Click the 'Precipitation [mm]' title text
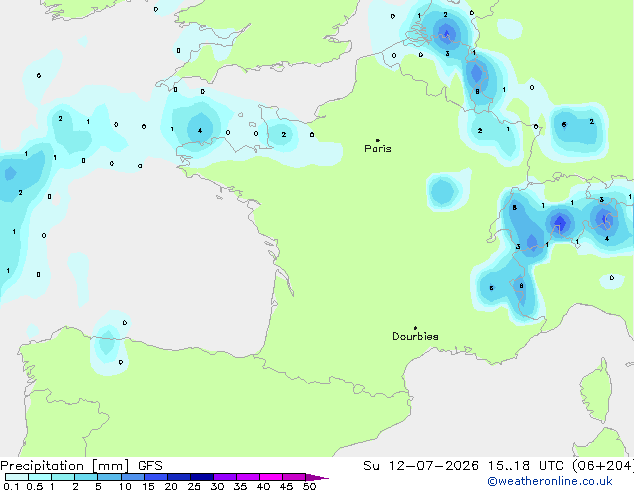 [x=65, y=466]
